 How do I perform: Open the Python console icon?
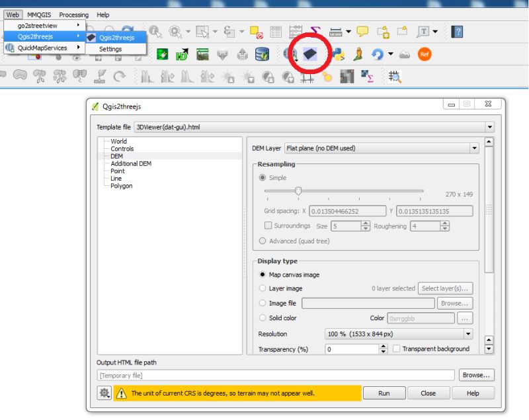point(339,54)
